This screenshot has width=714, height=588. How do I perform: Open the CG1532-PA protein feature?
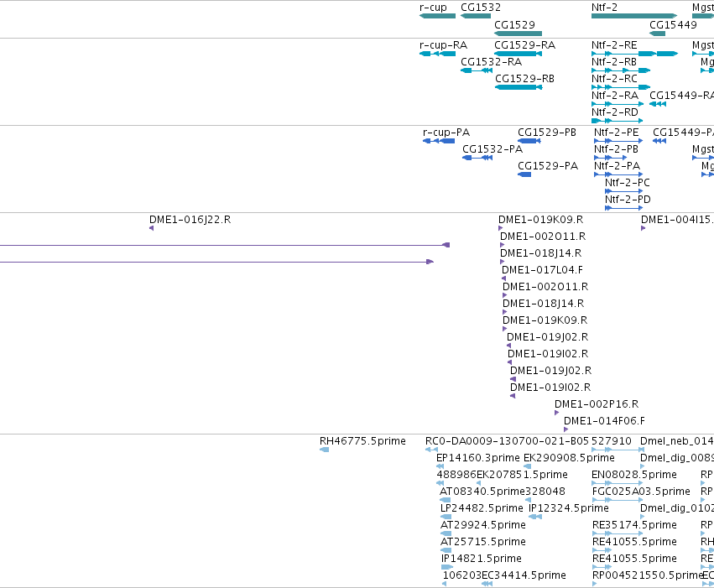477,158
